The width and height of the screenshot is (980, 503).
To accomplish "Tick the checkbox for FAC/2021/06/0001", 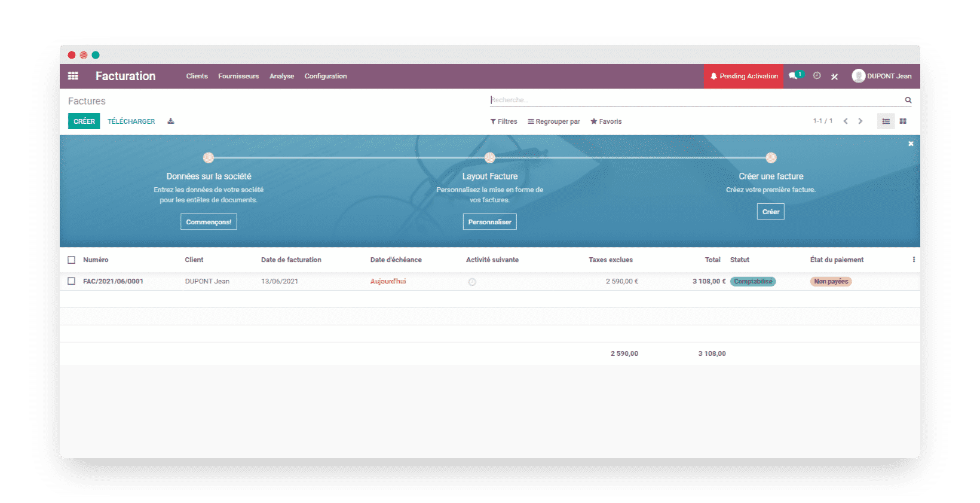I will (x=72, y=281).
